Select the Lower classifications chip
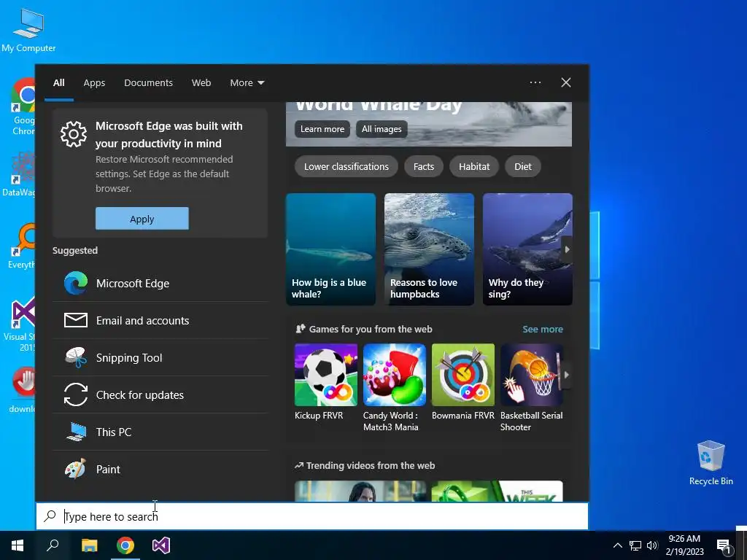Screen dimensions: 747x560 click(x=347, y=167)
